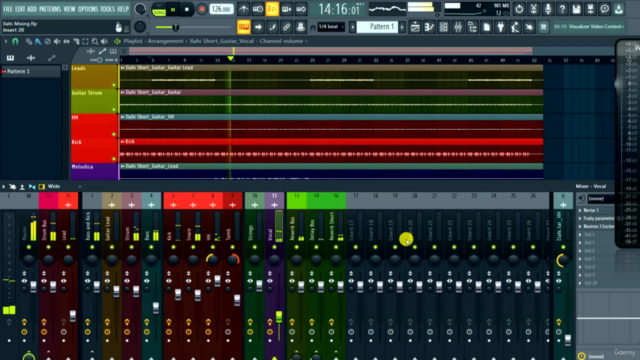This screenshot has height=360, width=640.
Task: Open the Browser view icon
Action: [472, 27]
